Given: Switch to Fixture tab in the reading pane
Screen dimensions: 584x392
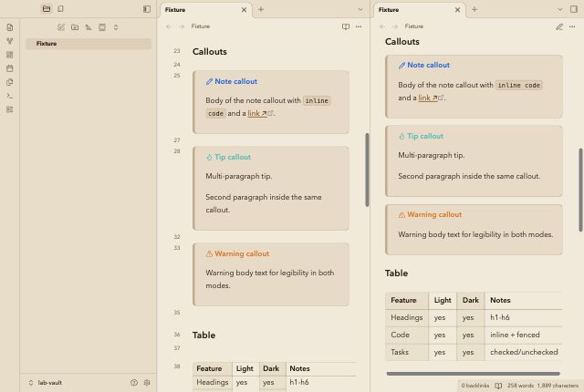Looking at the screenshot, I should pos(389,10).
